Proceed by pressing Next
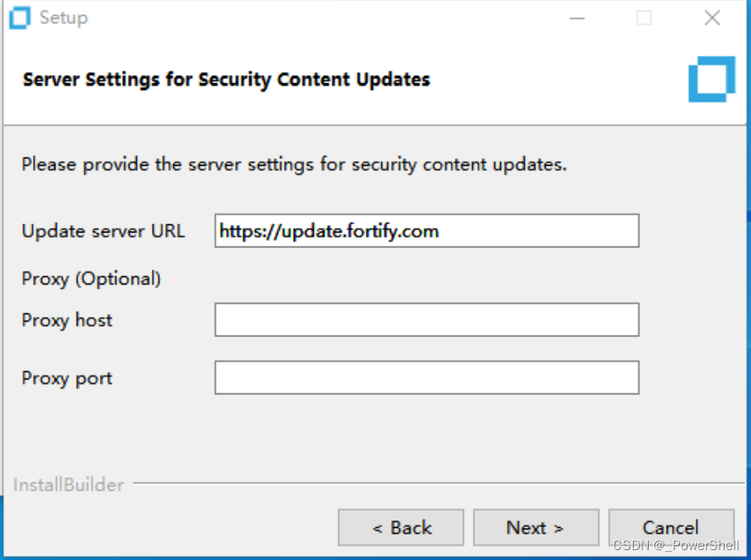The image size is (751, 560). [x=536, y=528]
